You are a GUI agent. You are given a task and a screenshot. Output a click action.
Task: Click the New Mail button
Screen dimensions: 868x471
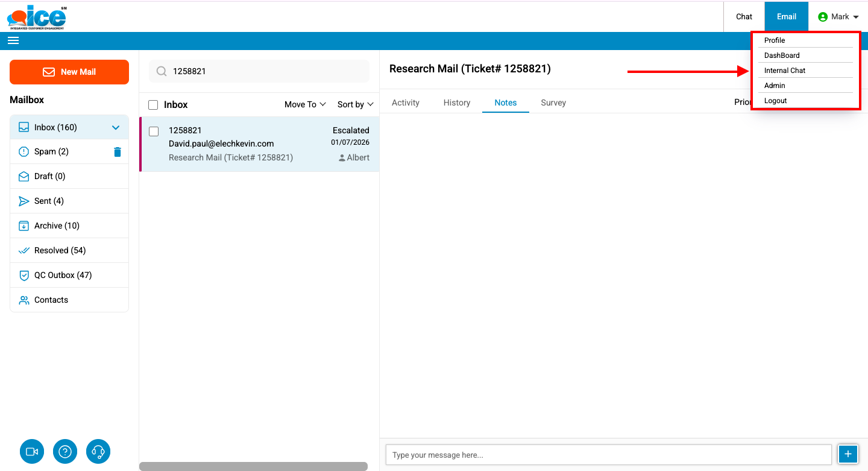click(69, 72)
